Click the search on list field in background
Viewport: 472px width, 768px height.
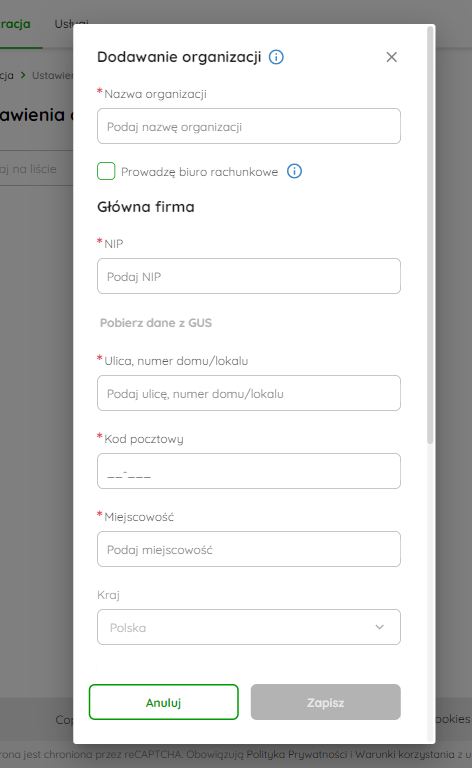(36, 169)
